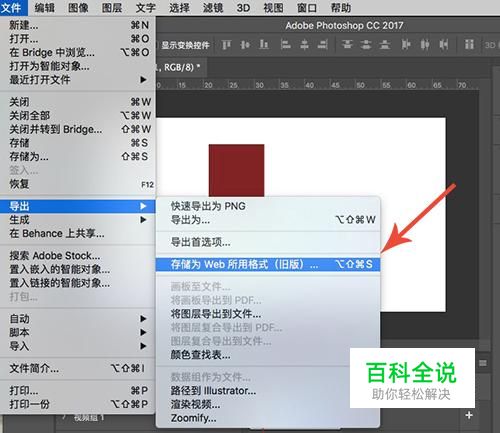Viewport: 500px width, 433px height.
Task: Choose 打印一份 menu item
Action: (x=78, y=404)
